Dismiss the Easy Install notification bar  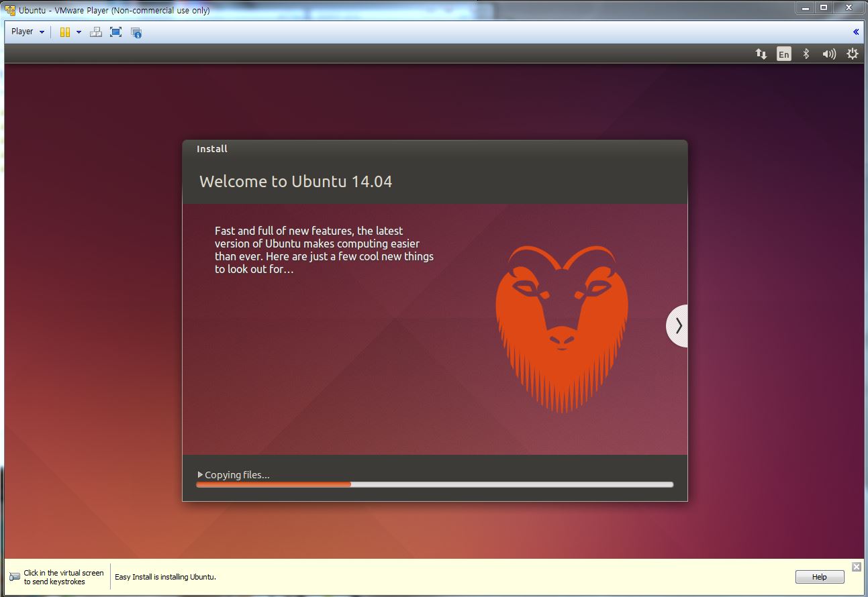[857, 567]
